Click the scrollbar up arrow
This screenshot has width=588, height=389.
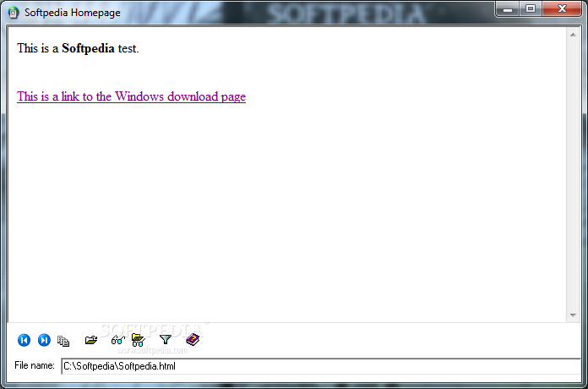coord(573,35)
